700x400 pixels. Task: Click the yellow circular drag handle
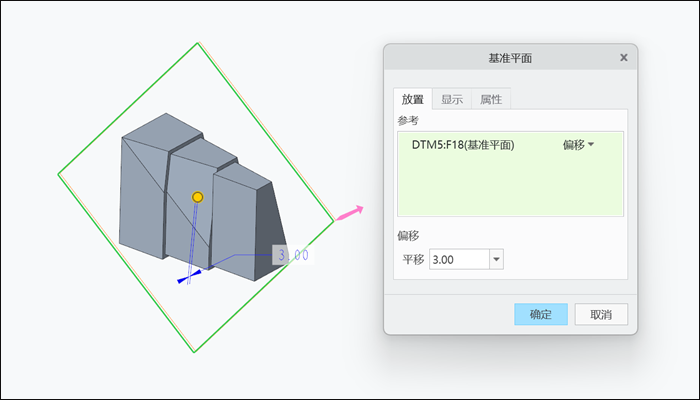coord(197,197)
